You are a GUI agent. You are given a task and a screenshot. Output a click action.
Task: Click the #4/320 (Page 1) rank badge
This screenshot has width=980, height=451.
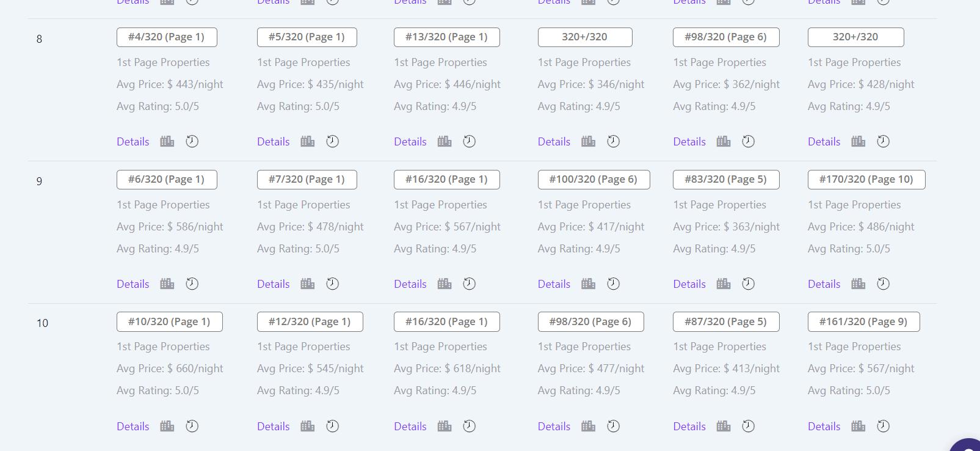pos(167,37)
